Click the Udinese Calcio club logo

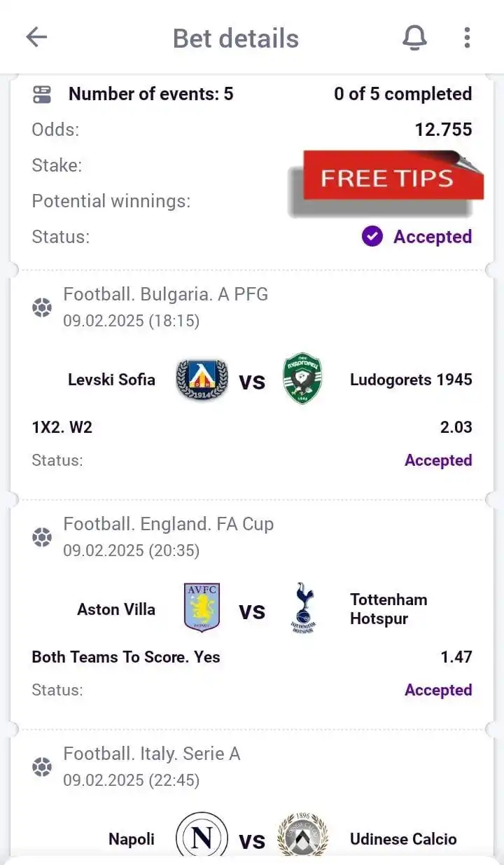pos(302,836)
